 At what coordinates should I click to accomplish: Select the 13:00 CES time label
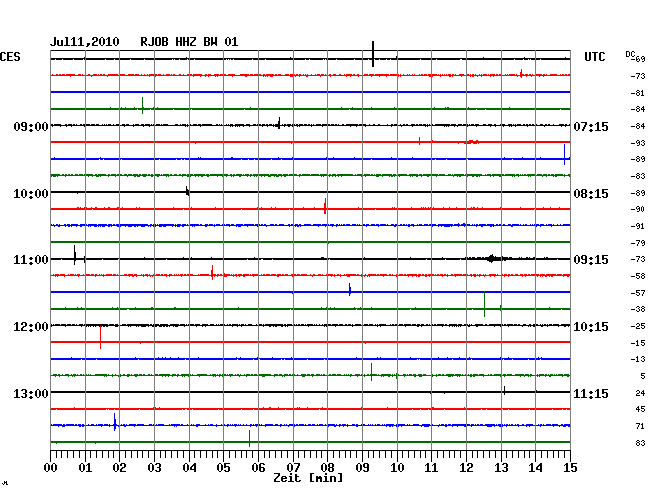(31, 393)
